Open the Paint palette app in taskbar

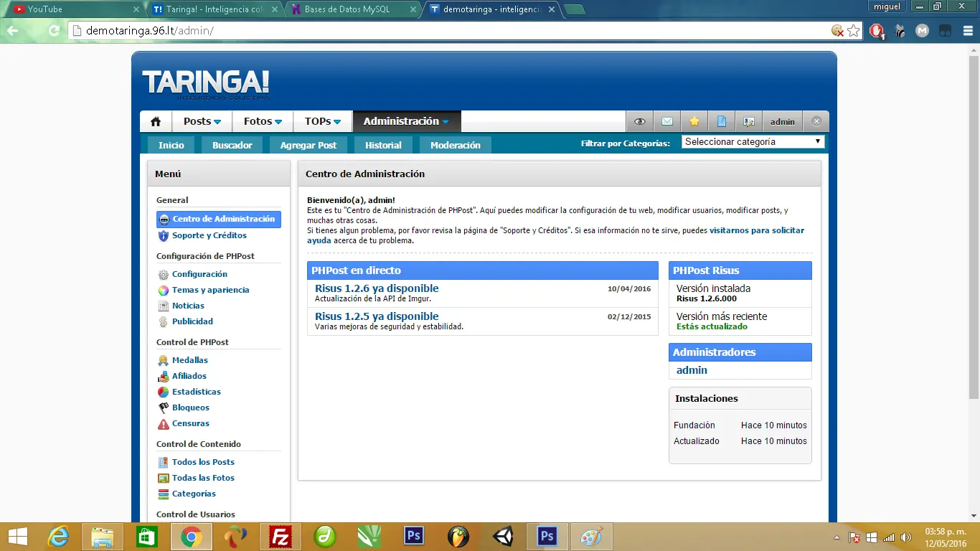point(592,537)
